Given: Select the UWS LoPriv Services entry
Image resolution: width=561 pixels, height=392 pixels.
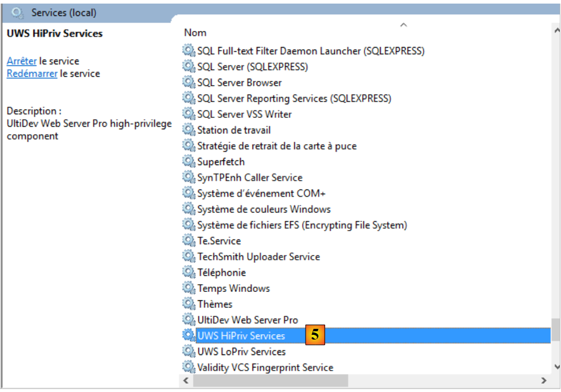Looking at the screenshot, I should [x=241, y=351].
